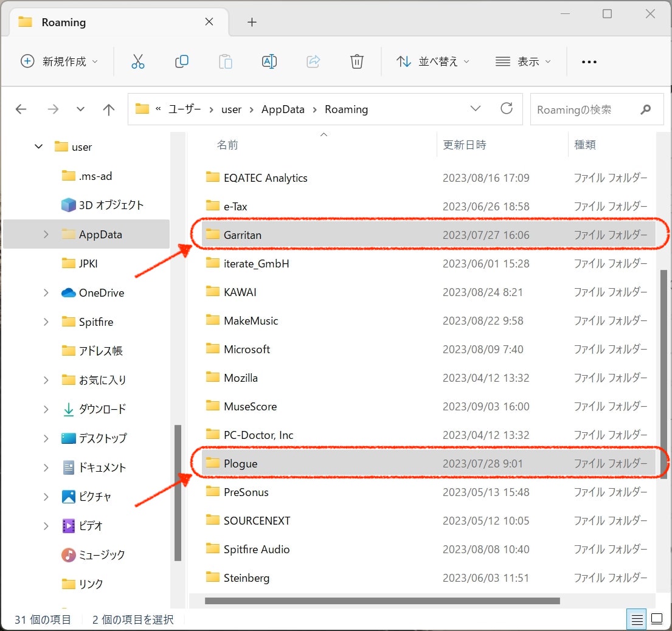
Task: Select the デスクトップ icon in tree
Action: [68, 438]
